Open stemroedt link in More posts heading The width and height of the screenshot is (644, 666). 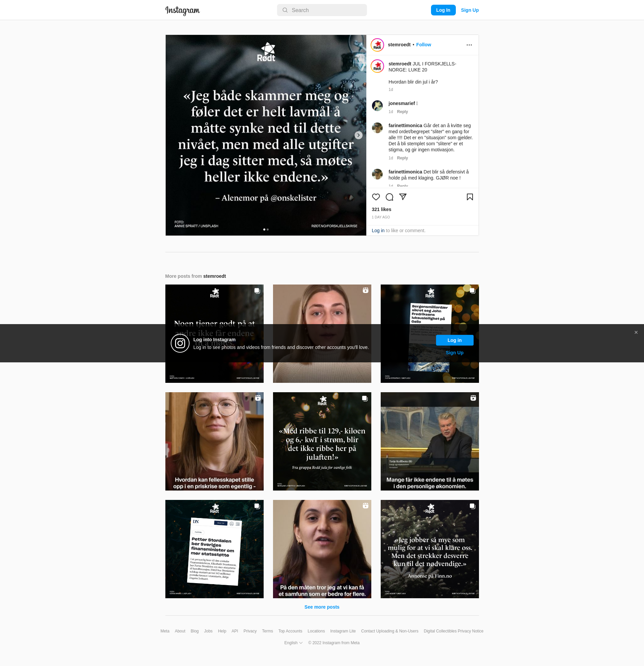[214, 276]
